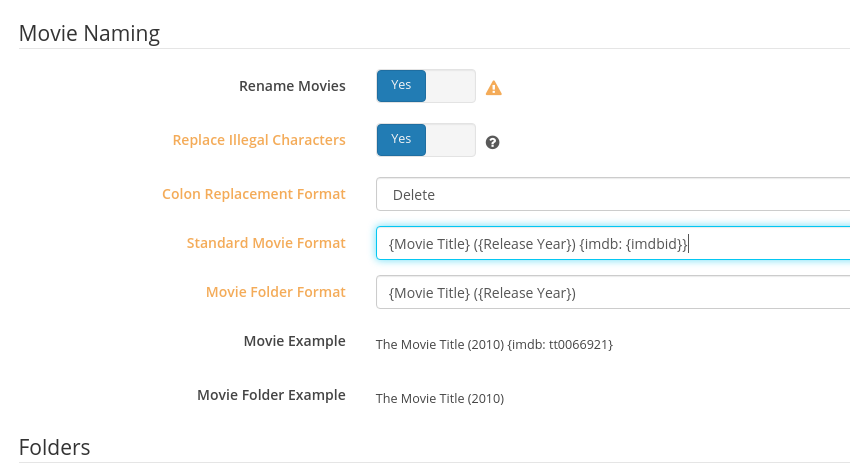Click the Movie Folder Example label
The width and height of the screenshot is (850, 468).
(x=272, y=395)
